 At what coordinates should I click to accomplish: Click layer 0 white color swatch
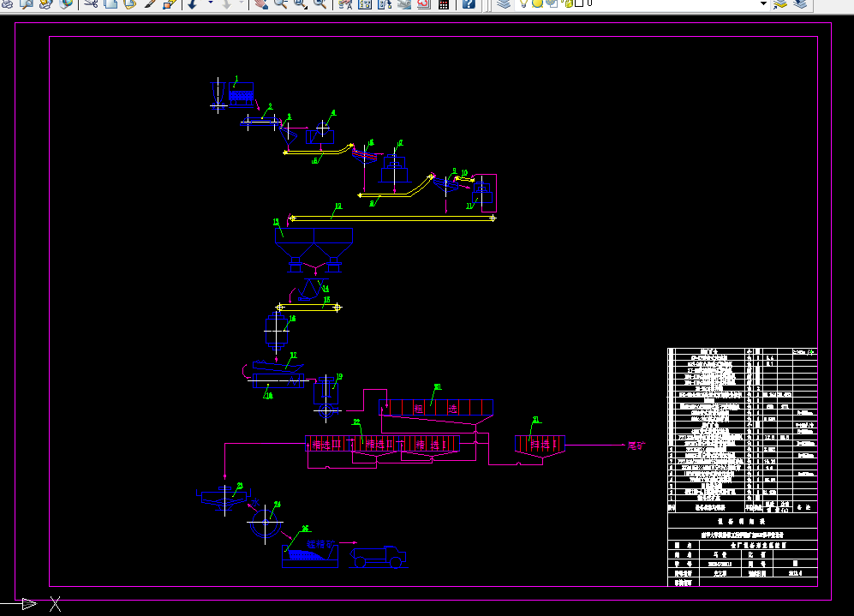pyautogui.click(x=580, y=3)
